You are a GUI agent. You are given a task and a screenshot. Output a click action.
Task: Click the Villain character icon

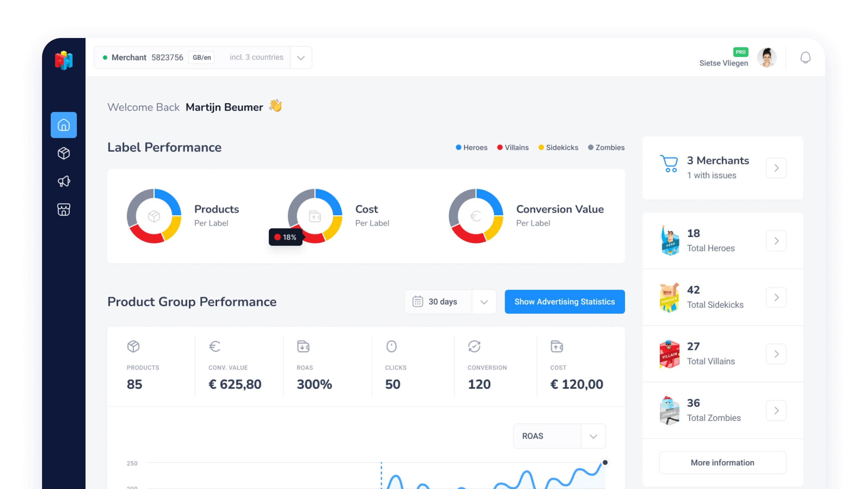(669, 354)
